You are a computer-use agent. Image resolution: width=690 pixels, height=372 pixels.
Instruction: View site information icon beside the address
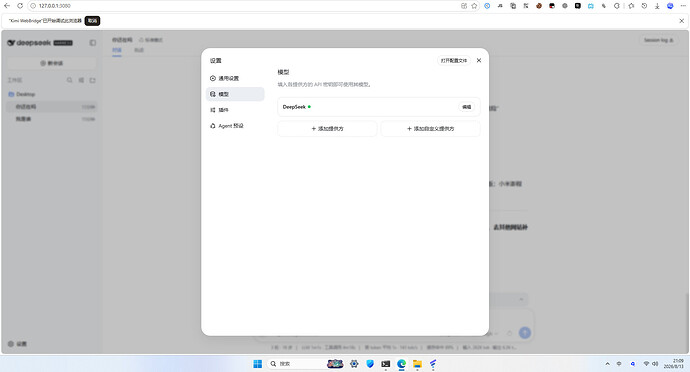coord(33,6)
